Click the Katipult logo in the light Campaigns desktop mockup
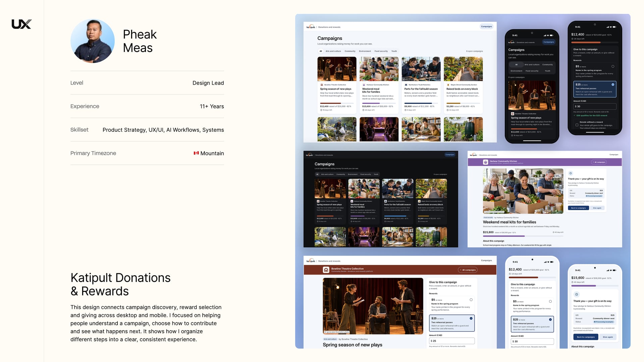644x362 pixels. tap(311, 27)
